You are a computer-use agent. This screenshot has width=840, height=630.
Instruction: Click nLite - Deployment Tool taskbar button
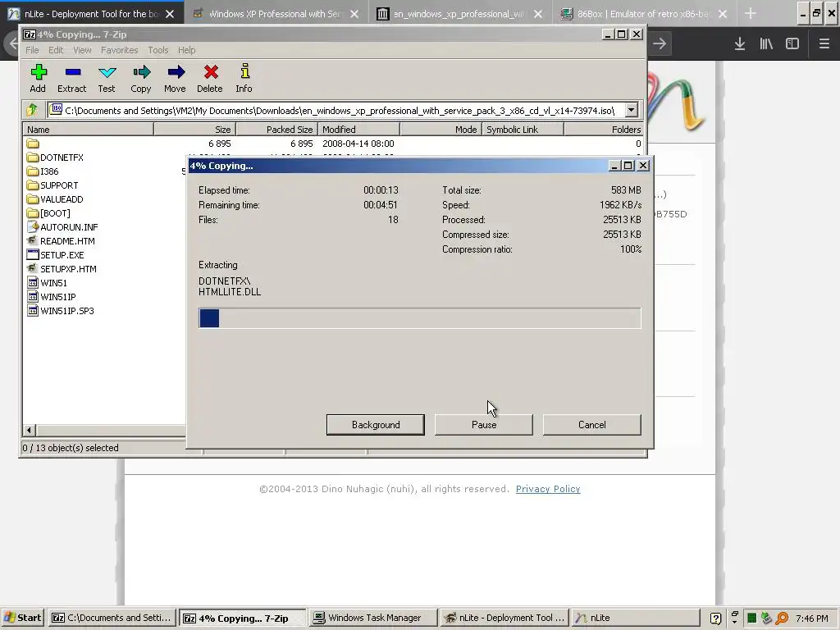click(x=504, y=619)
